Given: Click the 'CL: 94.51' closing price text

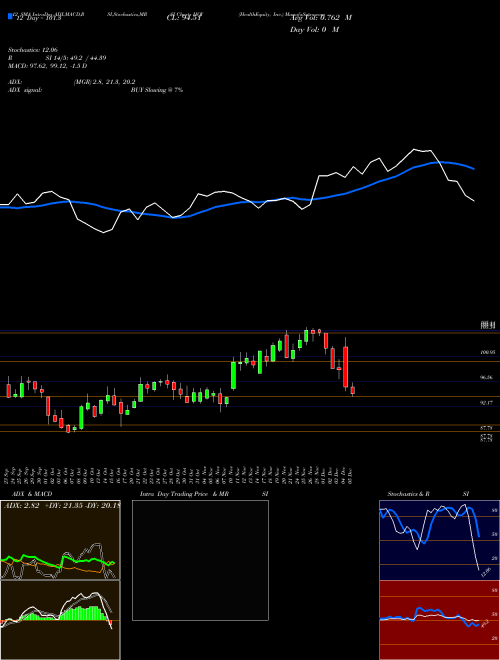Looking at the screenshot, I should coord(184,18).
